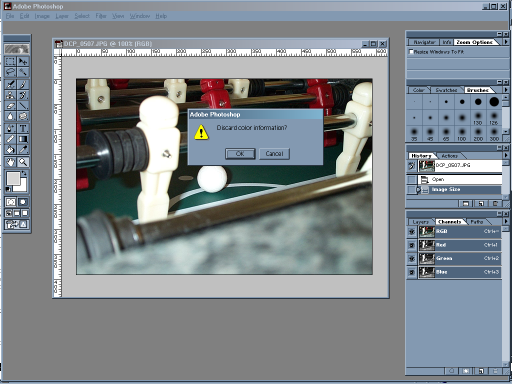The height and width of the screenshot is (384, 512).
Task: Click the default colors mini icon
Action: coord(8,189)
